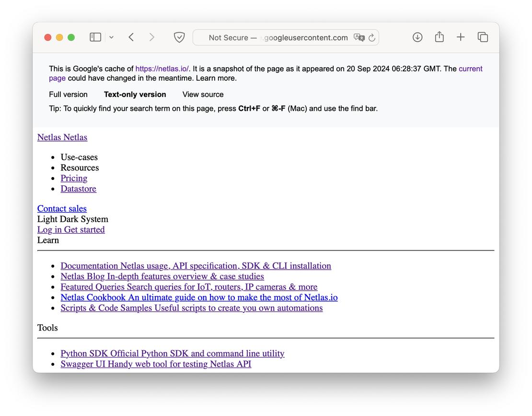The width and height of the screenshot is (532, 416).
Task: Toggle the Safari sidebar
Action: point(95,37)
